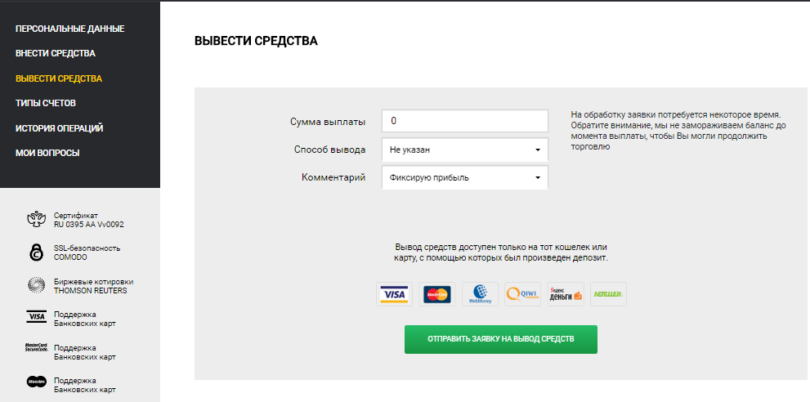Viewport: 810px width, 402px height.
Task: Click the Neteller payment logo
Action: pos(609,294)
